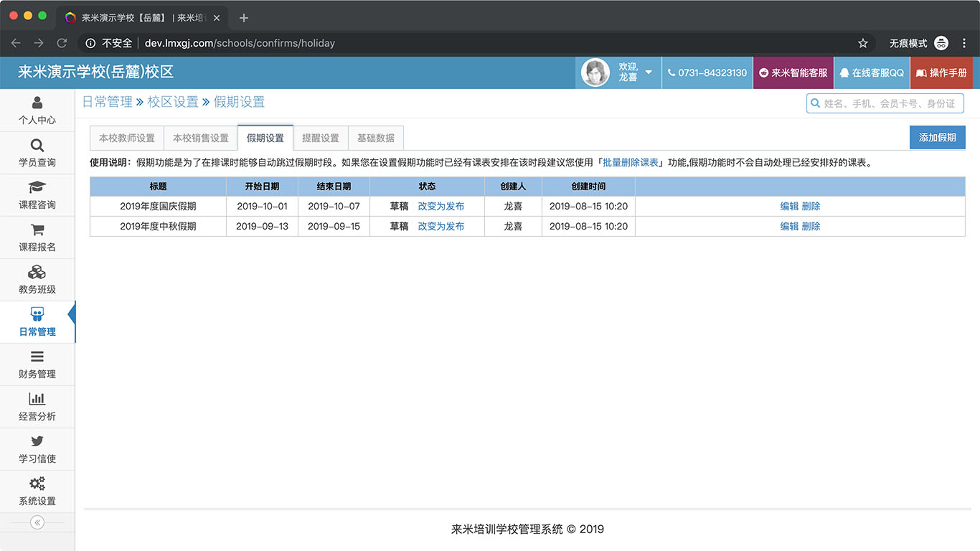
Task: Open 课程咨询 graduation cap icon
Action: [37, 188]
